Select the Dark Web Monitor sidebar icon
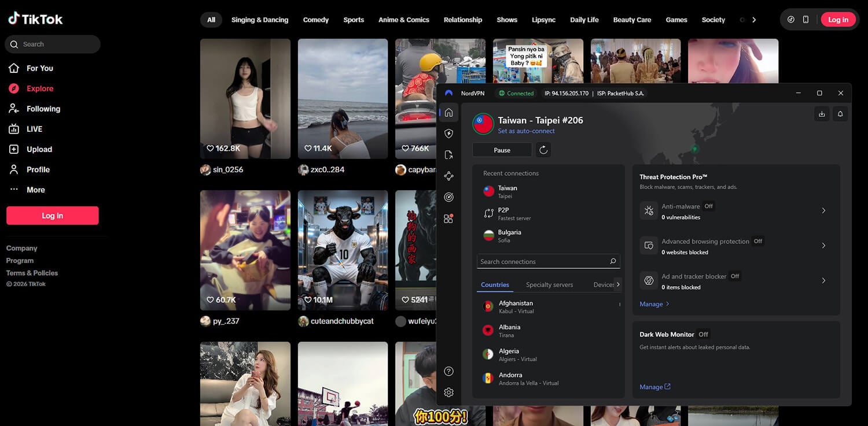This screenshot has width=868, height=426. click(x=448, y=197)
